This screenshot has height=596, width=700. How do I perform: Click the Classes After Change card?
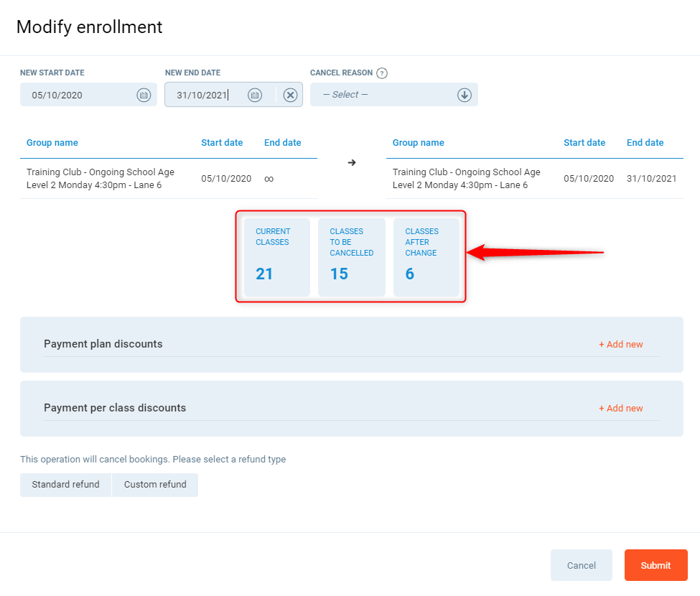[x=426, y=257]
